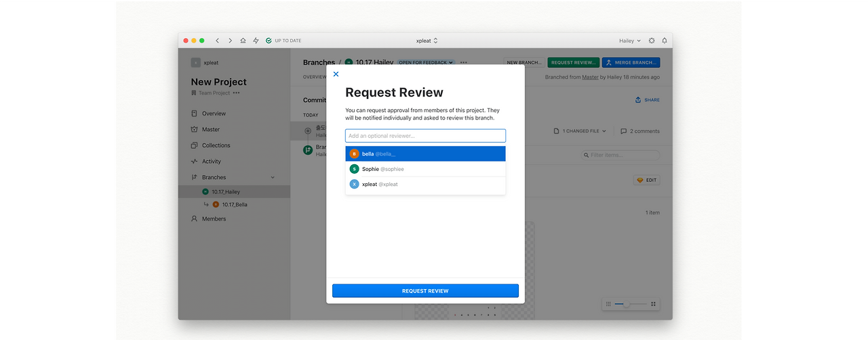
Task: Expand the 1 CHANGED FILE dropdown
Action: (x=580, y=131)
